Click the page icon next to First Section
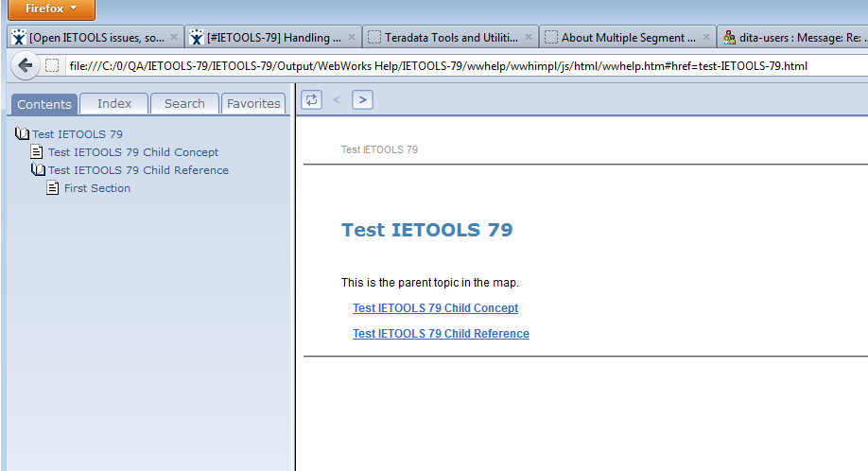This screenshot has height=471, width=868. point(54,188)
